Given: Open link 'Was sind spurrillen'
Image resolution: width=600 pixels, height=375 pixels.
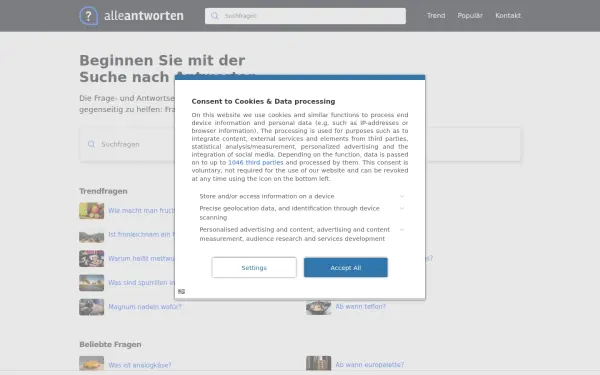Looking at the screenshot, I should point(141,283).
